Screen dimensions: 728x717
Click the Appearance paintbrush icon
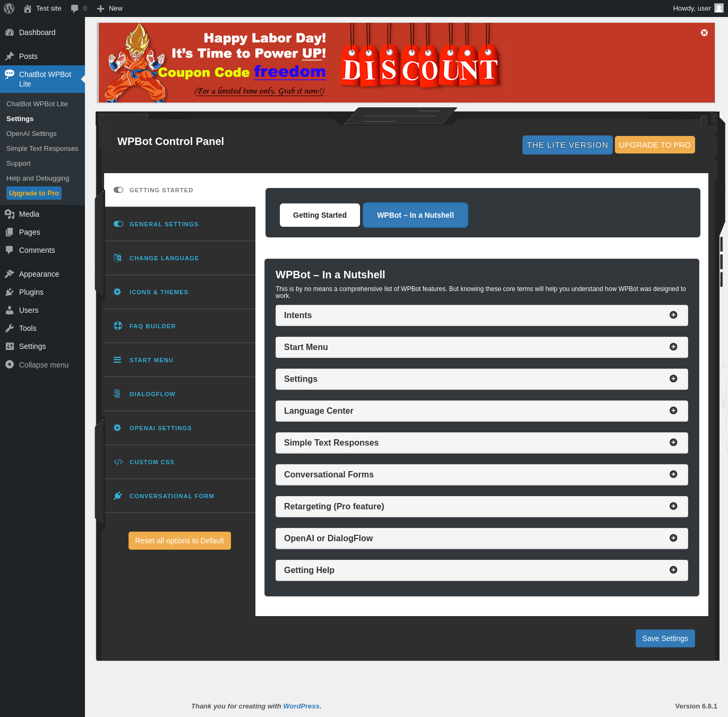pyautogui.click(x=10, y=274)
